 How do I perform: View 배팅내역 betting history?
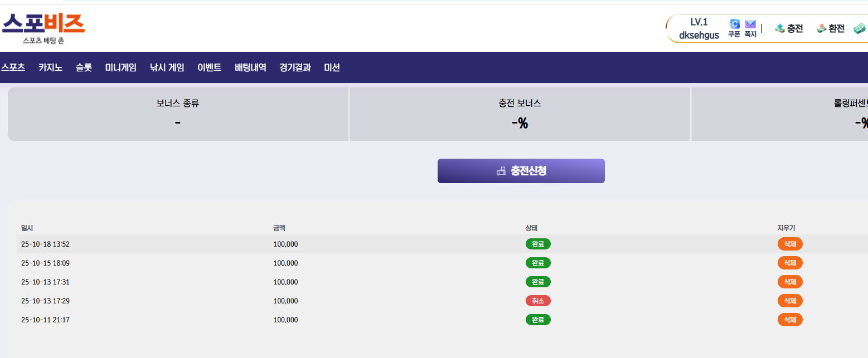(x=250, y=67)
